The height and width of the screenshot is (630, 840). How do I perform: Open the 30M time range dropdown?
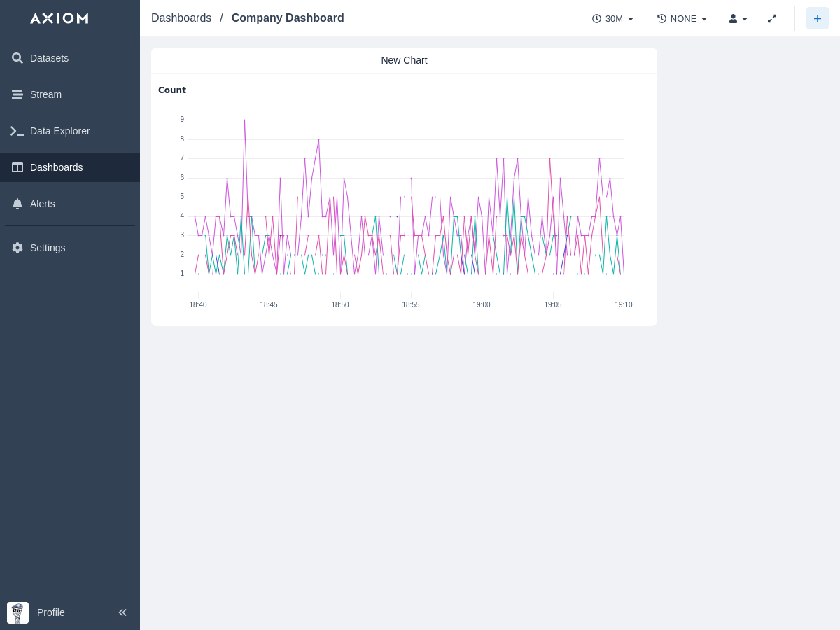[x=613, y=19]
